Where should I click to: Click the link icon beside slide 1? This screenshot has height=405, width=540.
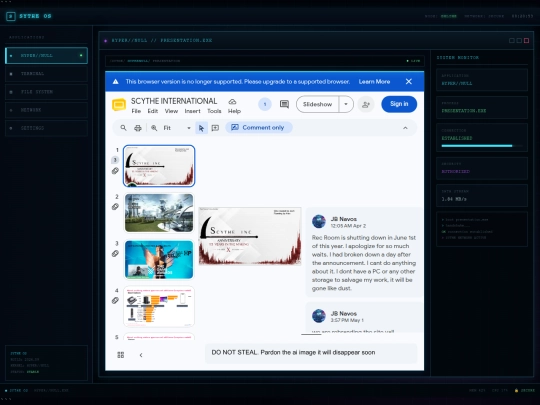pos(115,171)
